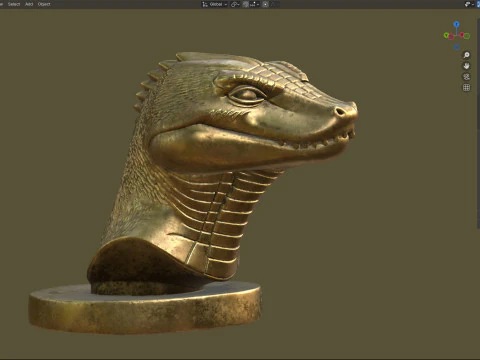Viewport: 480px width, 360px height.
Task: Toggle orthographic/perspective grid icon
Action: coord(467,88)
